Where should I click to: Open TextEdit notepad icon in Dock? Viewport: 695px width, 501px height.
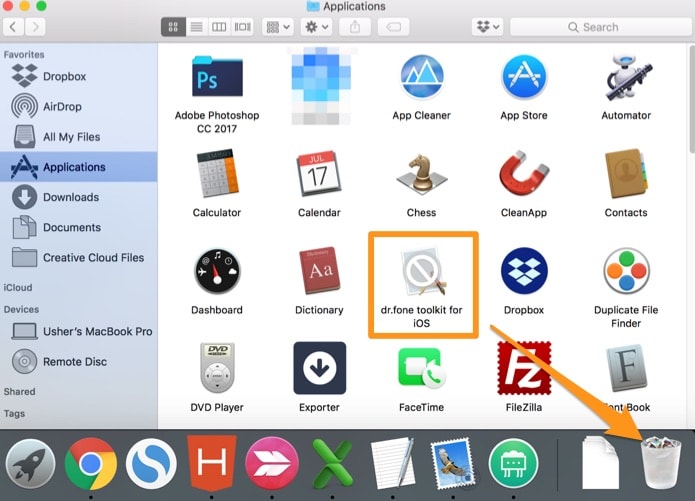(x=393, y=463)
